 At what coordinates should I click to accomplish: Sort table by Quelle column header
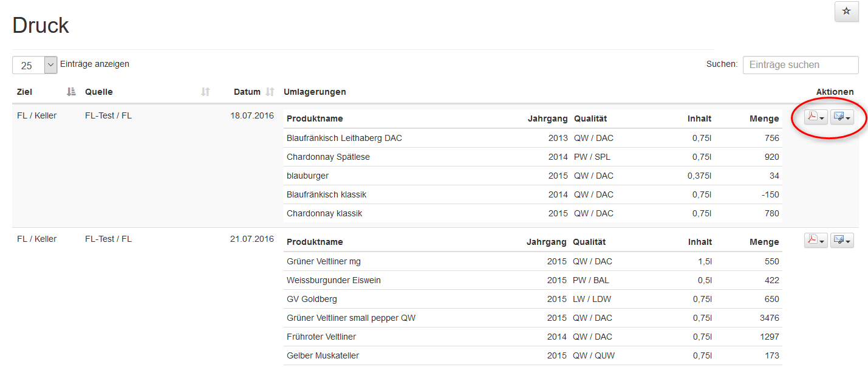[99, 92]
